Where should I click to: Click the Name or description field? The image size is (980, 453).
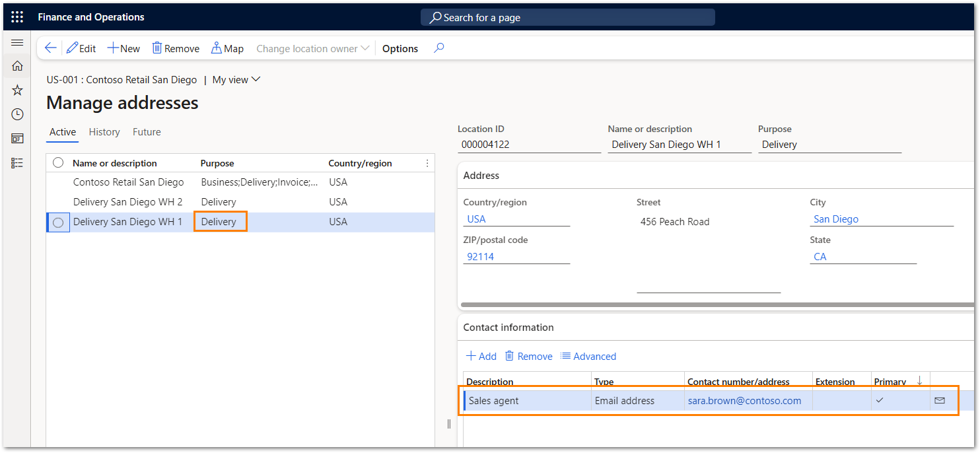[x=680, y=145]
